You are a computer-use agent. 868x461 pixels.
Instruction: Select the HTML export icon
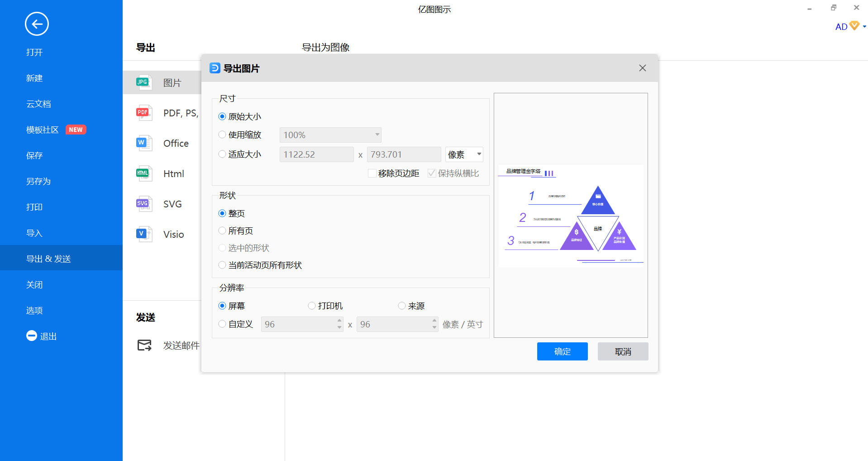144,173
